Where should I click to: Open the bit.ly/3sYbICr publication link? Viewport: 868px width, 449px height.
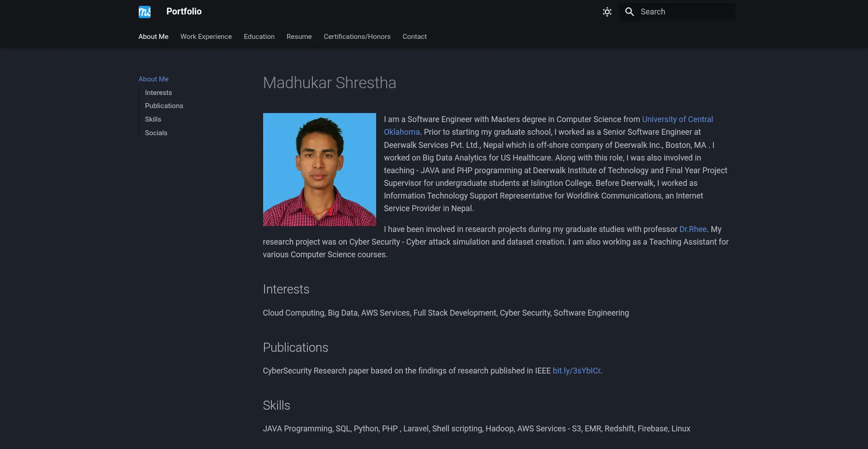[x=576, y=371]
